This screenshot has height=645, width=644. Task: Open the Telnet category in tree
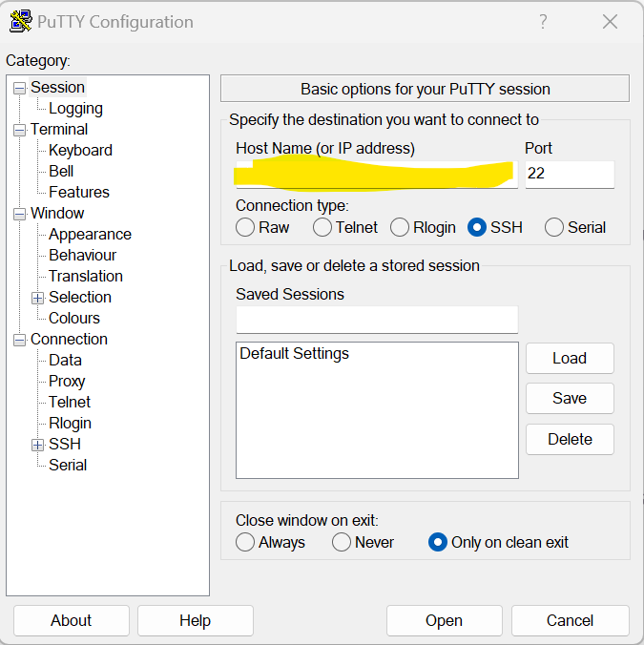pos(70,402)
